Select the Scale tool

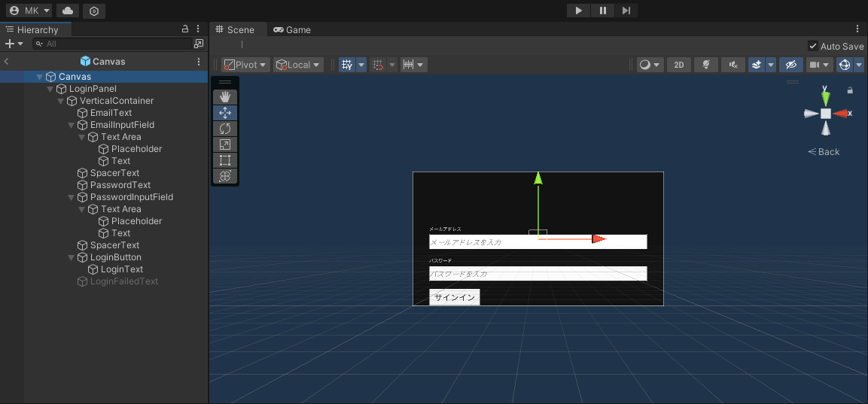pos(225,144)
